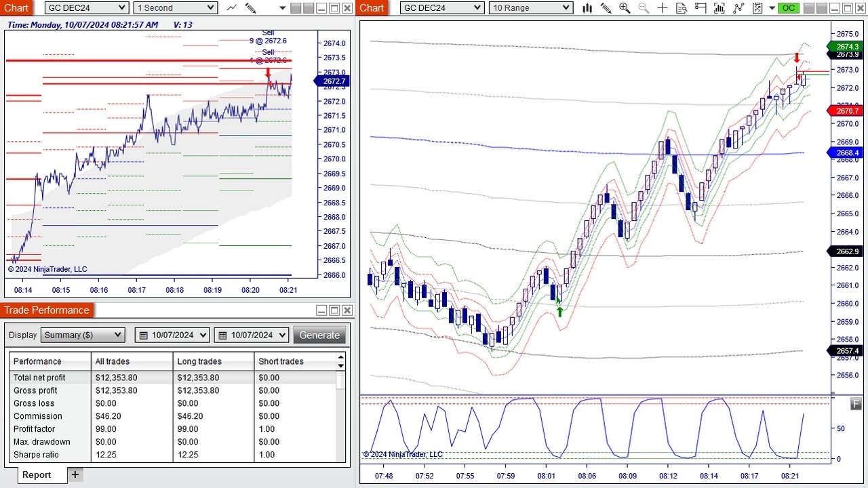Open drawing tools pencil in right chart
The image size is (868, 488).
pyautogui.click(x=606, y=8)
